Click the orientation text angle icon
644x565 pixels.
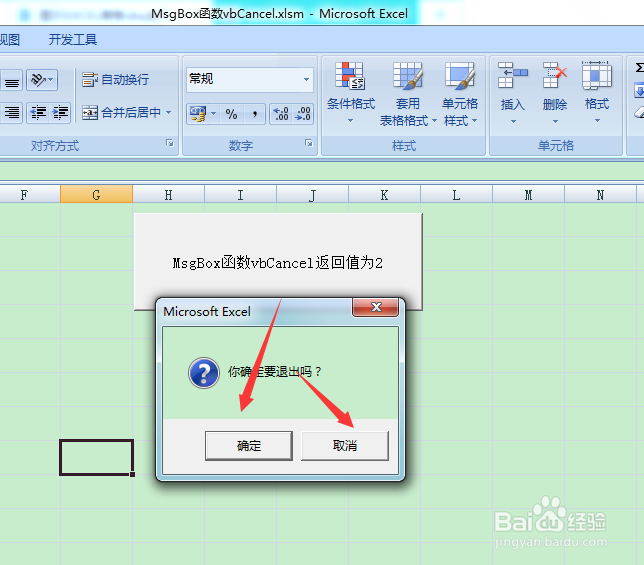42,80
